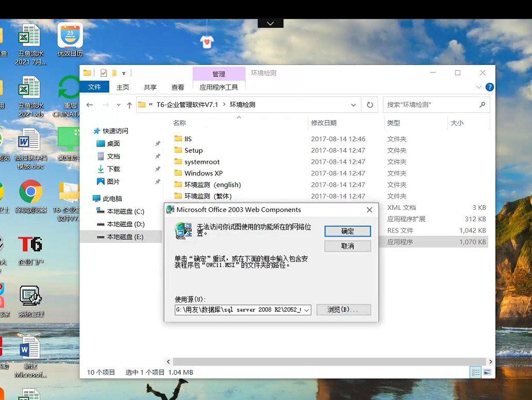This screenshot has width=532, height=400.
Task: Open 丑鱼流水2021.xls desktop icon
Action: click(x=30, y=97)
